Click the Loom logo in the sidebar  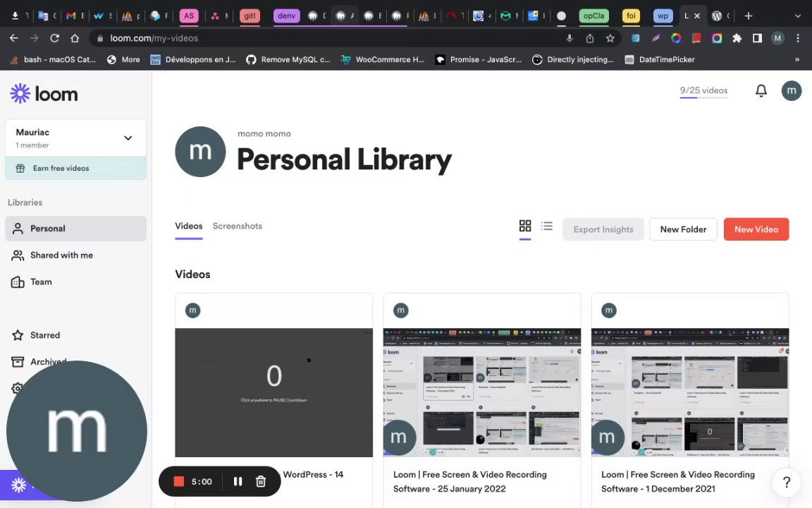point(44,94)
